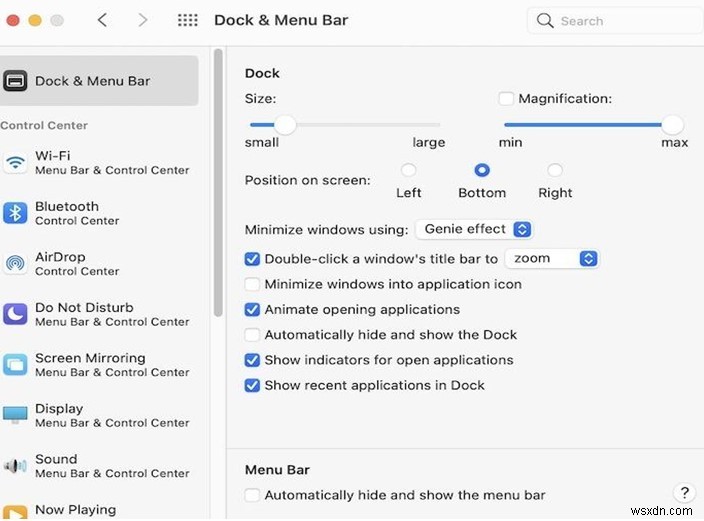Open help with the question mark button
This screenshot has height=521, width=704.
[684, 493]
